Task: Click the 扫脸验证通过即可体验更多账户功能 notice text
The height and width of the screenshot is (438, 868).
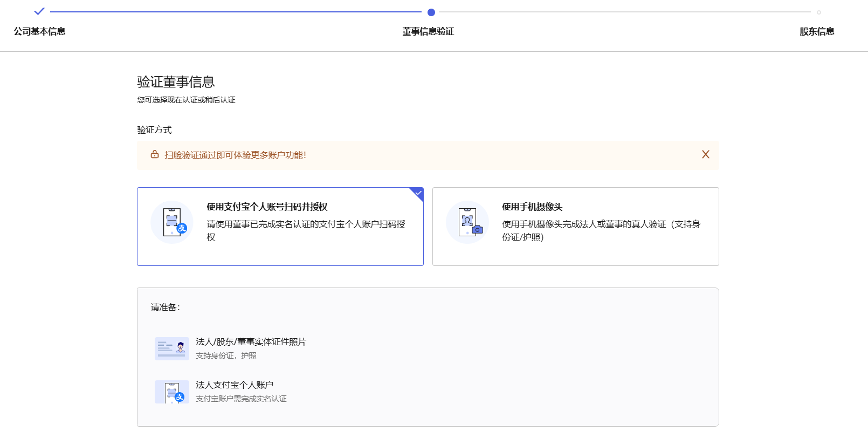Action: [x=235, y=155]
